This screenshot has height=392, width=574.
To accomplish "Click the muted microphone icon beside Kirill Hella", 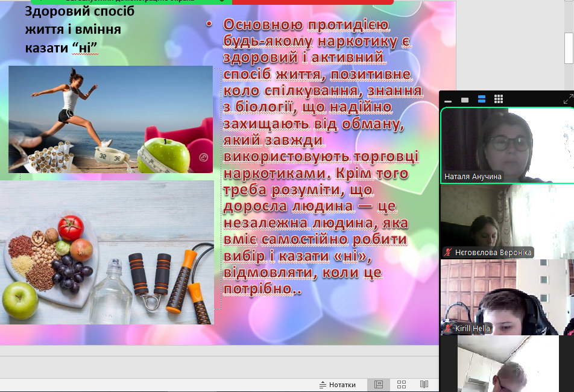I will [x=448, y=328].
